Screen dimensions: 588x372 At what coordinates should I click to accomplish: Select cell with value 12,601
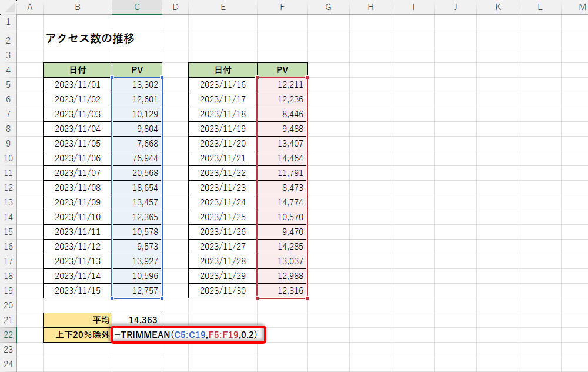click(x=137, y=99)
